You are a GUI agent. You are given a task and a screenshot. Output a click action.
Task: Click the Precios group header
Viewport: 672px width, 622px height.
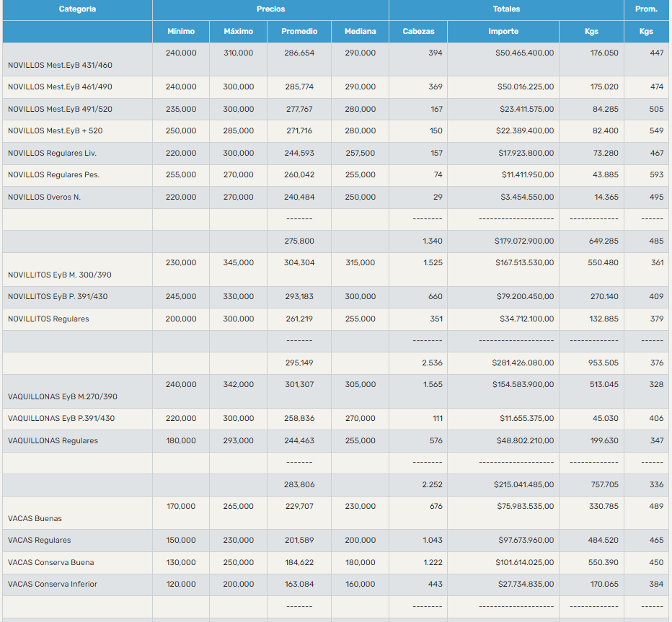(270, 9)
